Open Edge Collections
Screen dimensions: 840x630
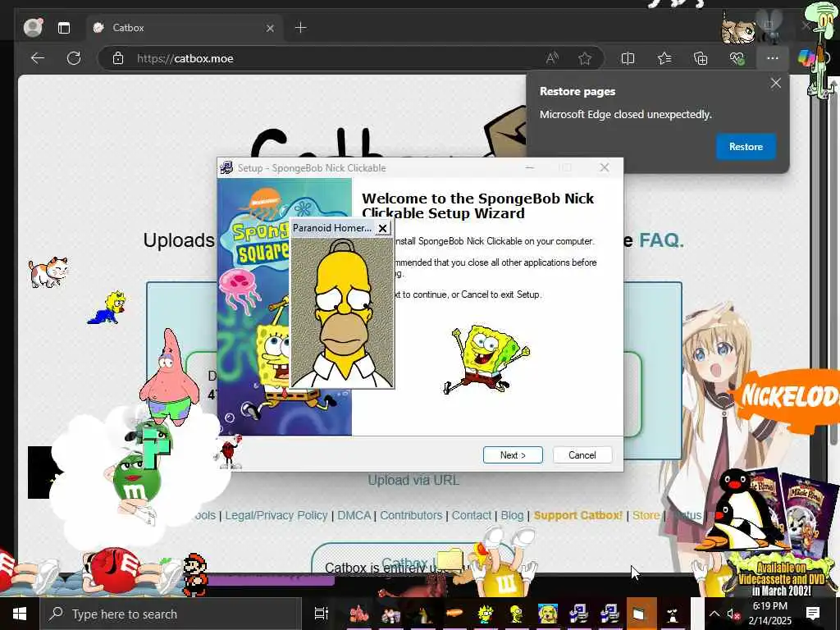(x=701, y=58)
